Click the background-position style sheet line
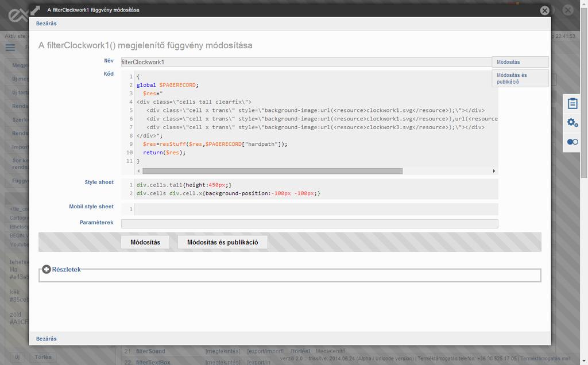The image size is (588, 365). coord(229,193)
